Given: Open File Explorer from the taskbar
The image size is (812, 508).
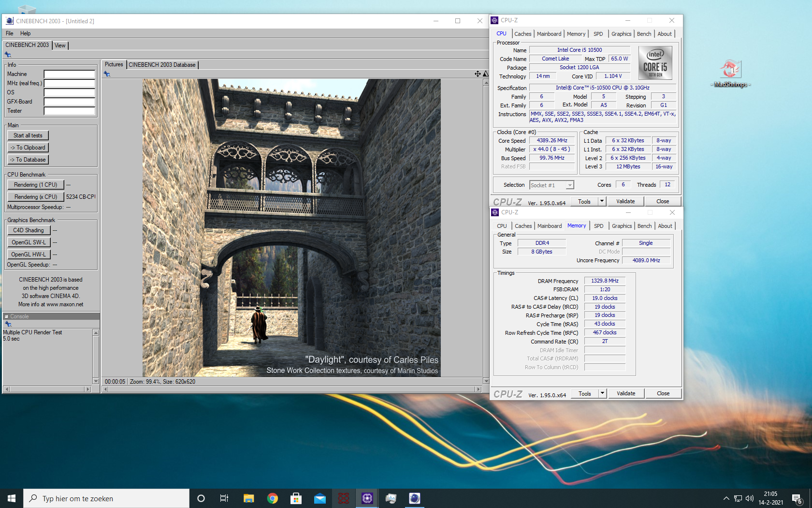Looking at the screenshot, I should tap(248, 498).
